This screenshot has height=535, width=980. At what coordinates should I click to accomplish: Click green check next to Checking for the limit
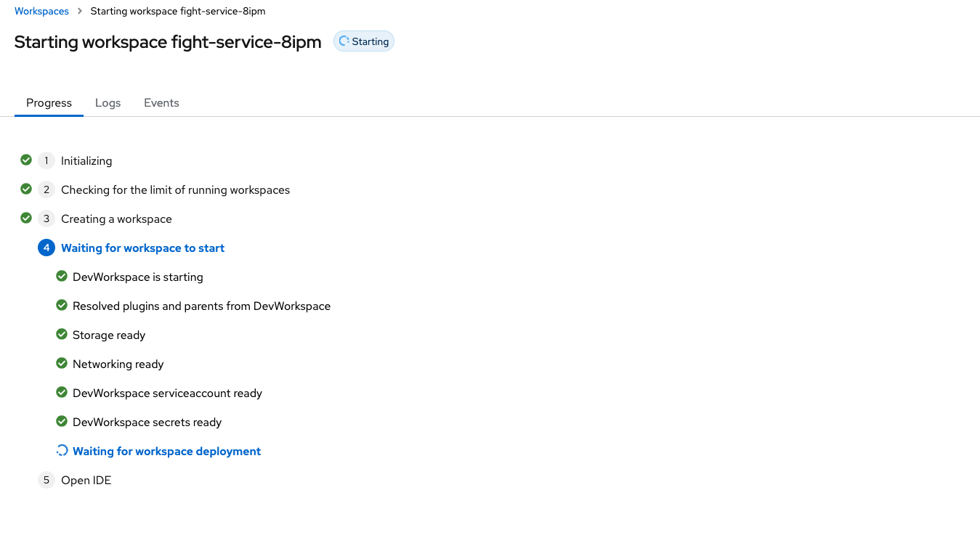pos(26,189)
